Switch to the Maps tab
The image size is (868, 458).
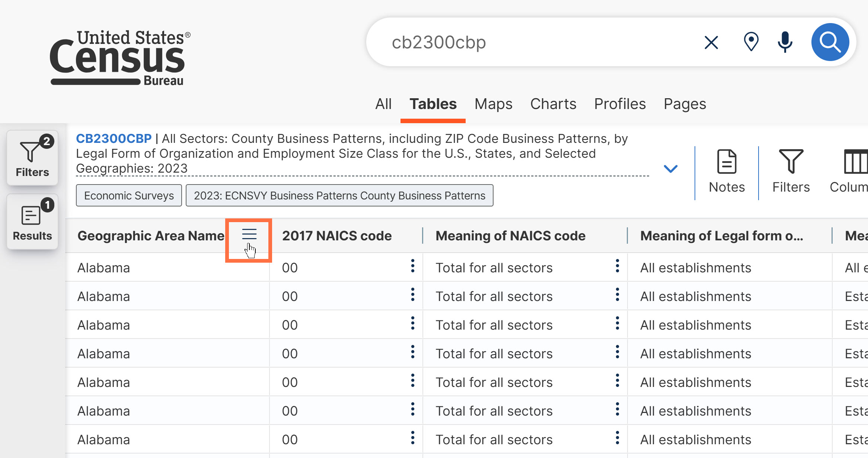pyautogui.click(x=493, y=104)
